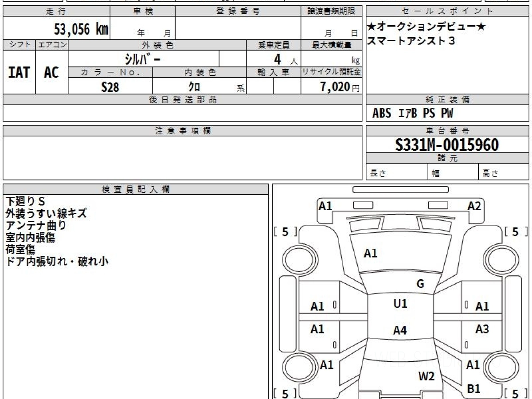Click the seating capacity value 4人
The width and height of the screenshot is (532, 399).
(286, 59)
